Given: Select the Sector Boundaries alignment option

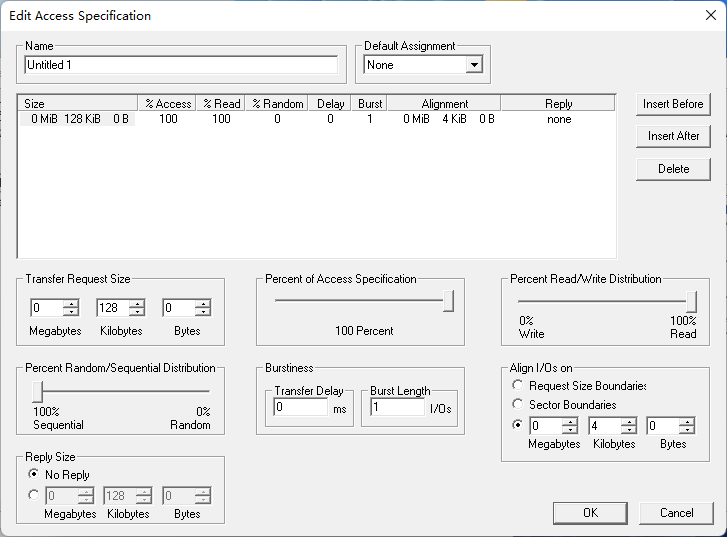Looking at the screenshot, I should (x=517, y=405).
